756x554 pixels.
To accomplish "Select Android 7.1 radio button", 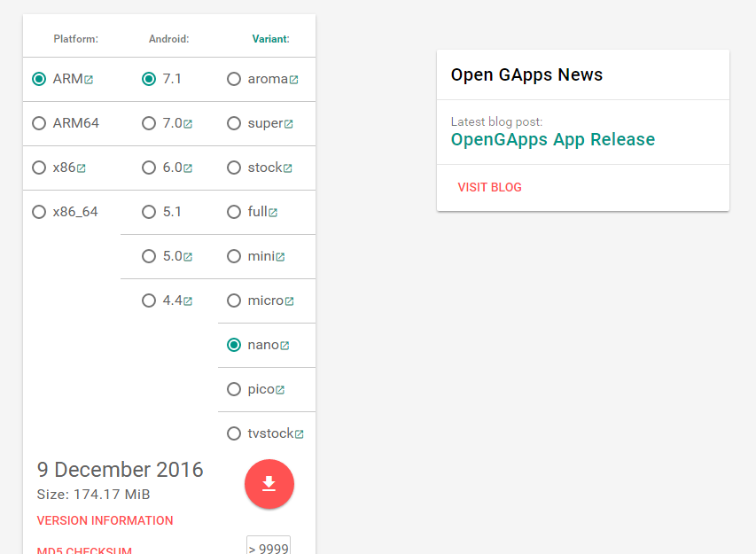I will coord(149,79).
